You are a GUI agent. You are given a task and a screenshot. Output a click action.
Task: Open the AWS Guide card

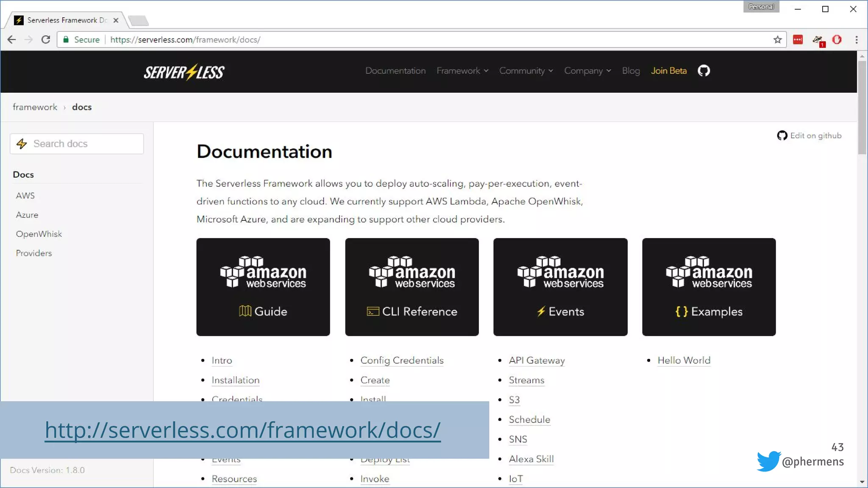263,287
